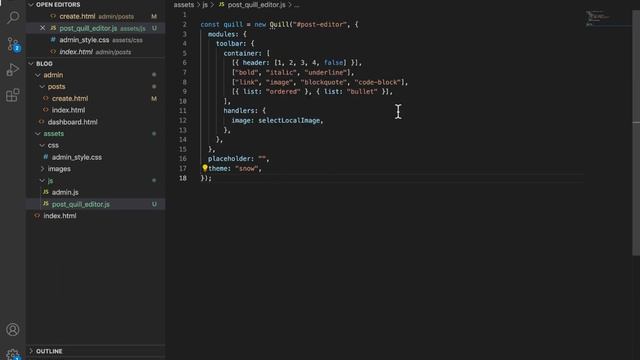
Task: Close the post_quill_editor.js open editor
Action: 42,28
